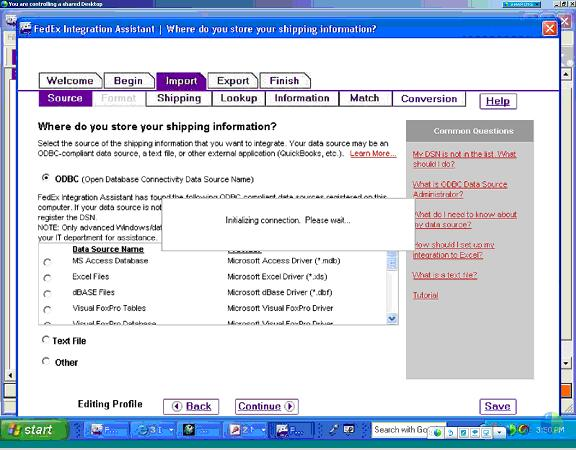Open the Lookup sub-tab
This screenshot has height=450, width=576.
coord(239,98)
